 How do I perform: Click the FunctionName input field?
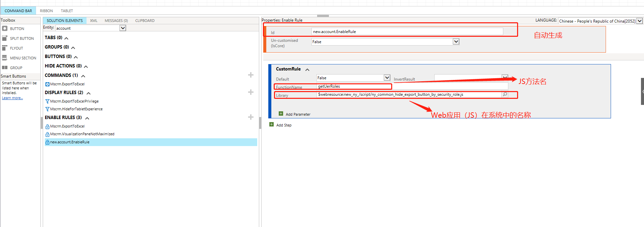click(412, 86)
